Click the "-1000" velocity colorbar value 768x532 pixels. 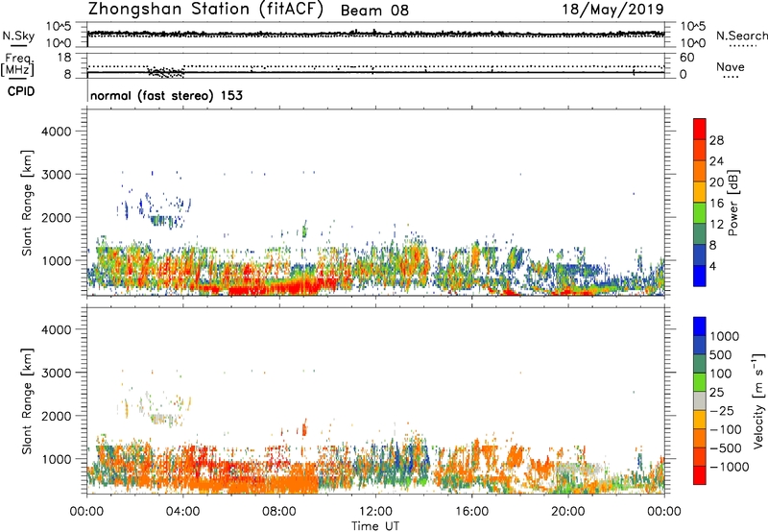click(x=729, y=467)
